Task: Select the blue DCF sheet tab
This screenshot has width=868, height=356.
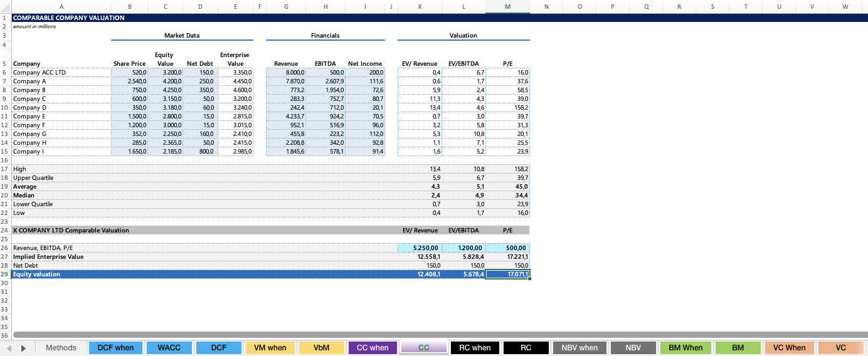Action: pyautogui.click(x=218, y=348)
